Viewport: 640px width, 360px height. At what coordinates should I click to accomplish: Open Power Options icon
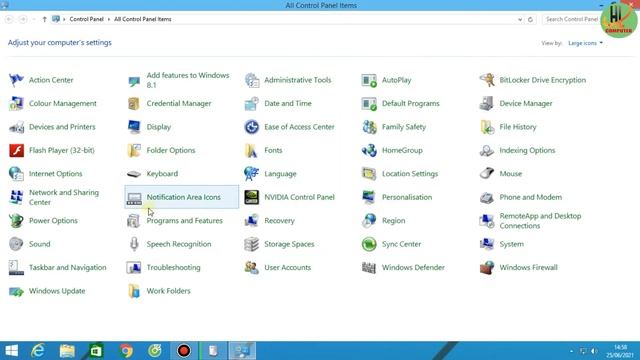[x=16, y=221]
